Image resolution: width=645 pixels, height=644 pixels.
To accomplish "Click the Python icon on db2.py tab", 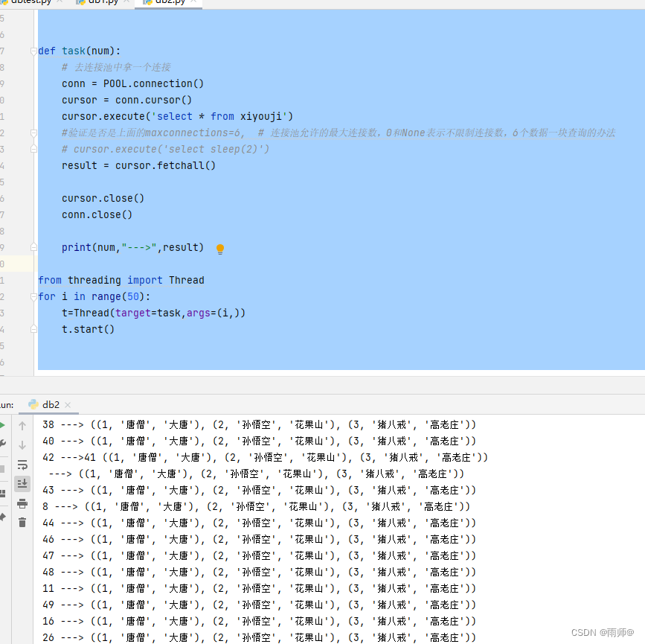I will [x=147, y=3].
